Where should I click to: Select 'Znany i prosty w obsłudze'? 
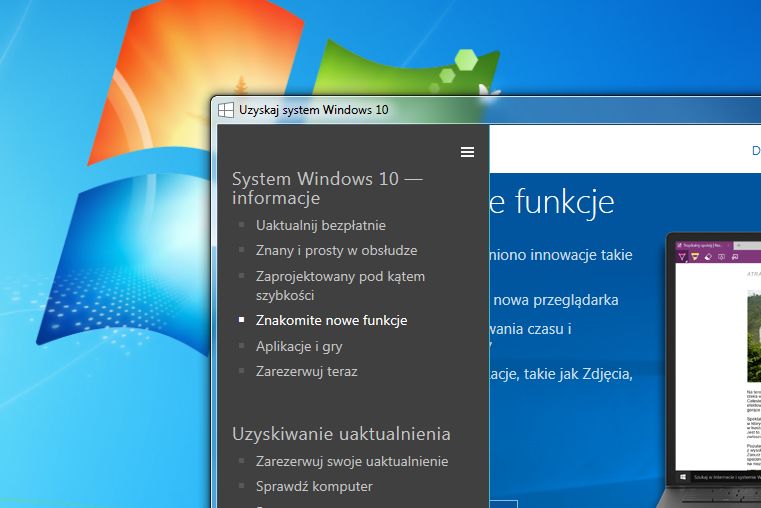tap(336, 250)
